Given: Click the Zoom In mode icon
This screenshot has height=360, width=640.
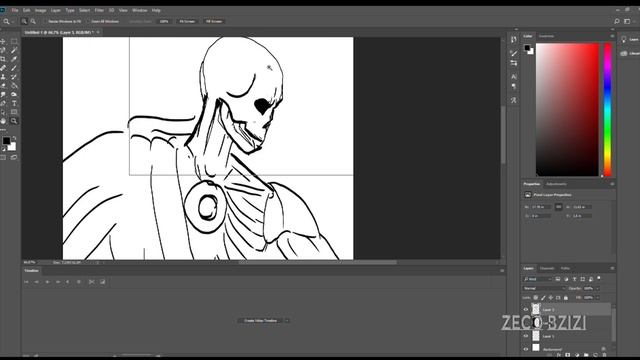Looking at the screenshot, I should pos(24,21).
